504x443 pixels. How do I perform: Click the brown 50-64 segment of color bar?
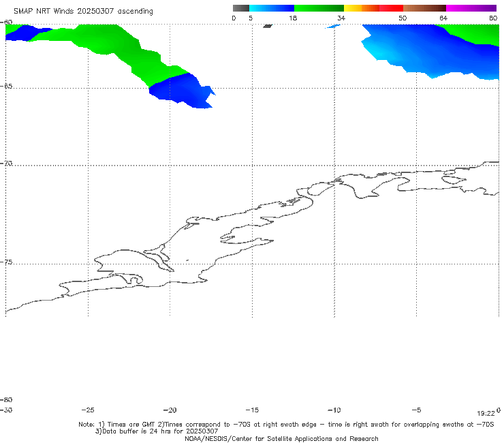pos(424,8)
